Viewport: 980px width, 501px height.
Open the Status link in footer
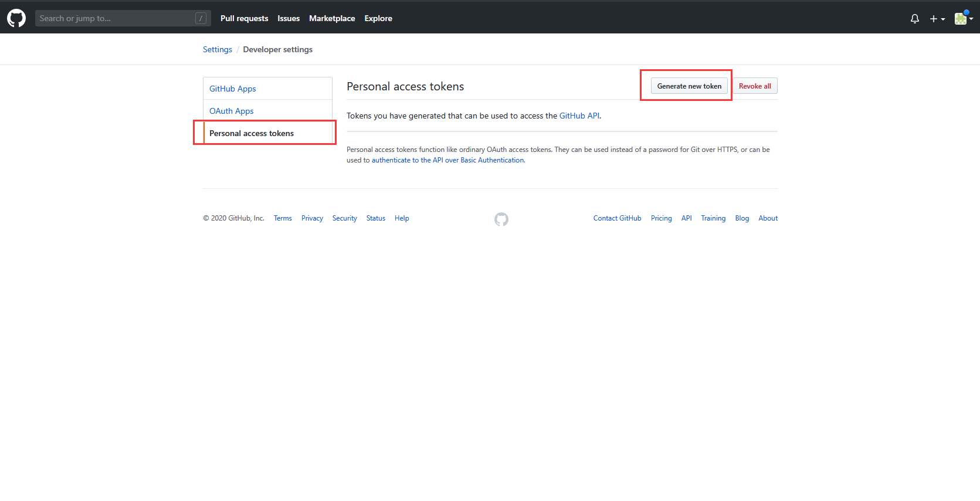tap(376, 218)
